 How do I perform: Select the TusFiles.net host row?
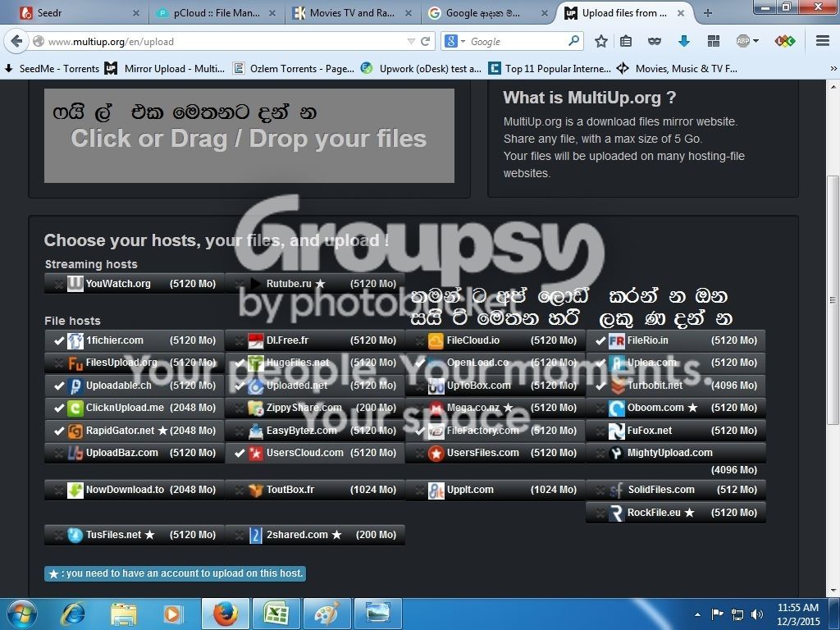click(x=134, y=535)
